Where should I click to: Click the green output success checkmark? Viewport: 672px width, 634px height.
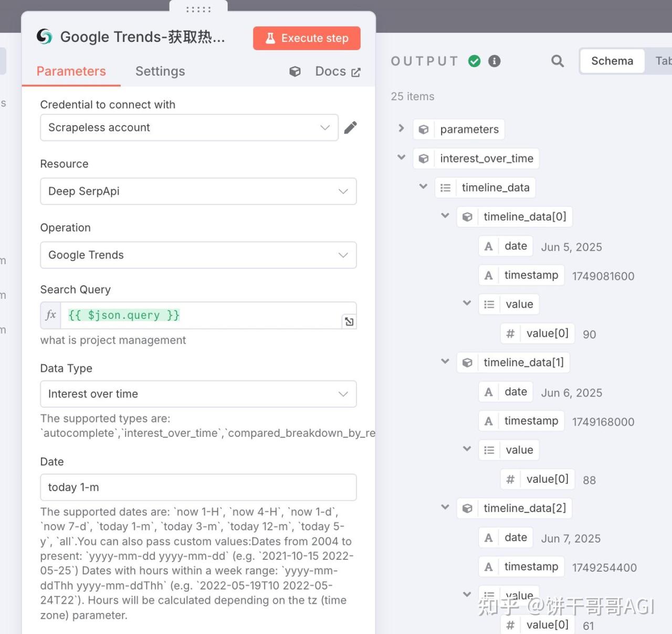(475, 61)
